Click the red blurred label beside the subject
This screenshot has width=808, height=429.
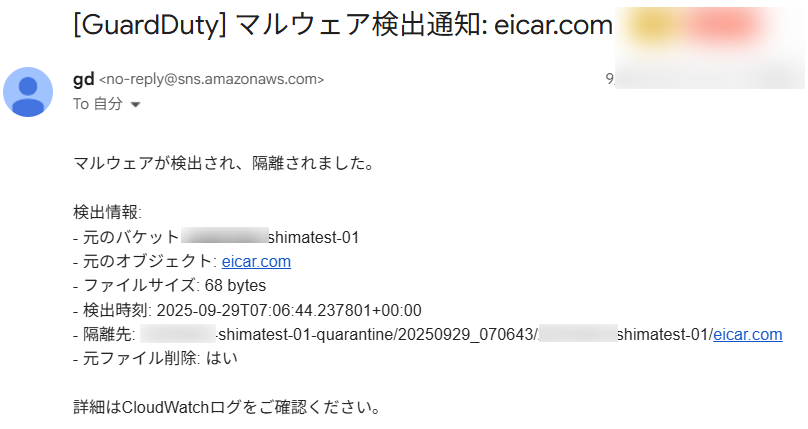722,26
